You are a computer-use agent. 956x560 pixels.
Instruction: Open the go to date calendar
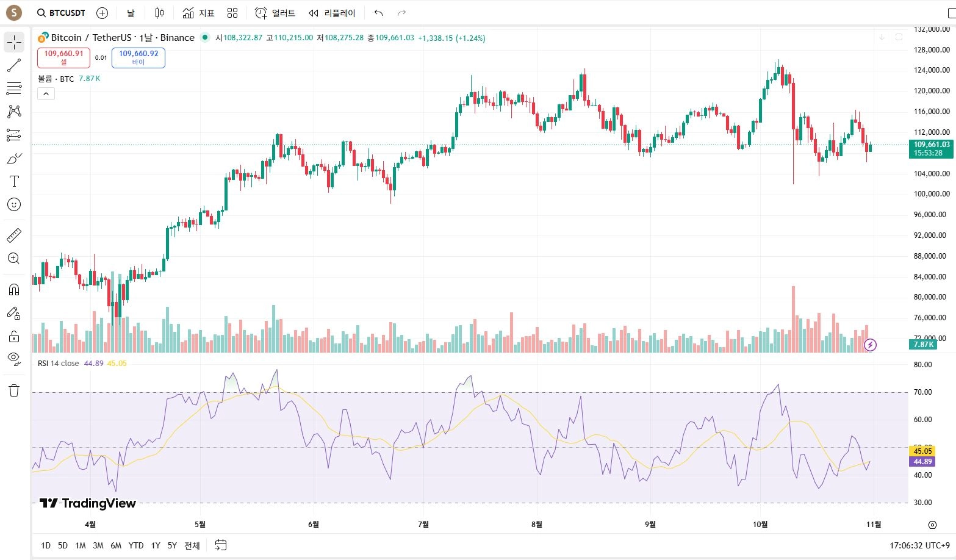(221, 545)
